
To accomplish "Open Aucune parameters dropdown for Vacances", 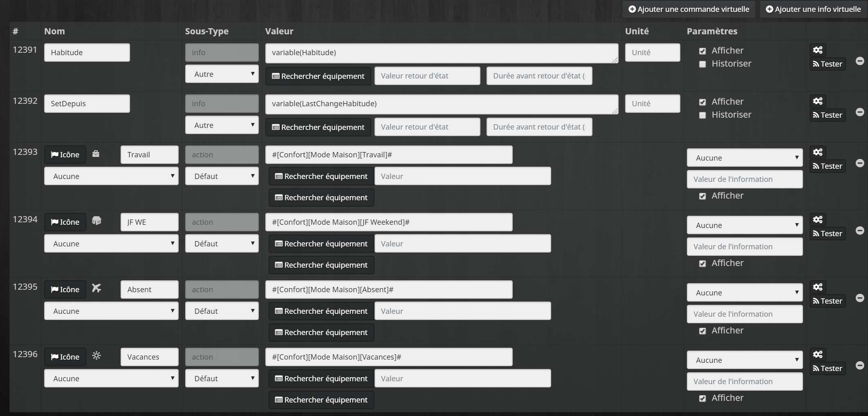I will [x=745, y=360].
